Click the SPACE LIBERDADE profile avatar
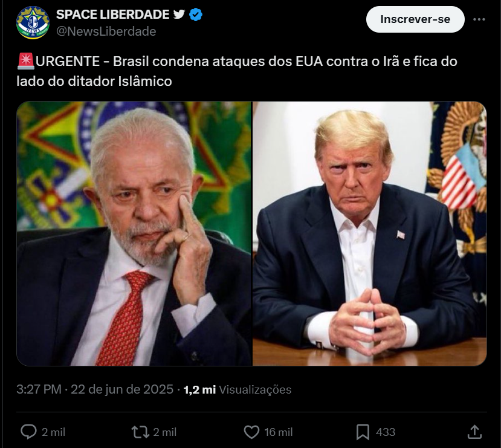This screenshot has width=501, height=448. tap(33, 23)
